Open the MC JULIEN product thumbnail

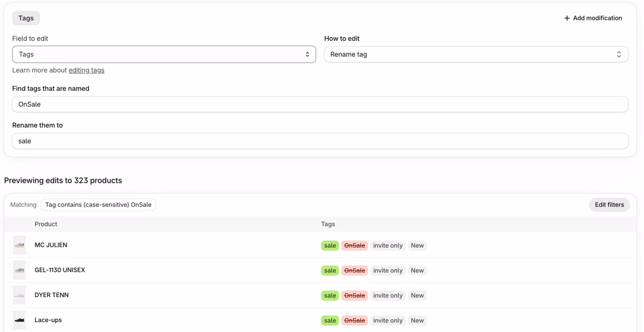coord(19,245)
